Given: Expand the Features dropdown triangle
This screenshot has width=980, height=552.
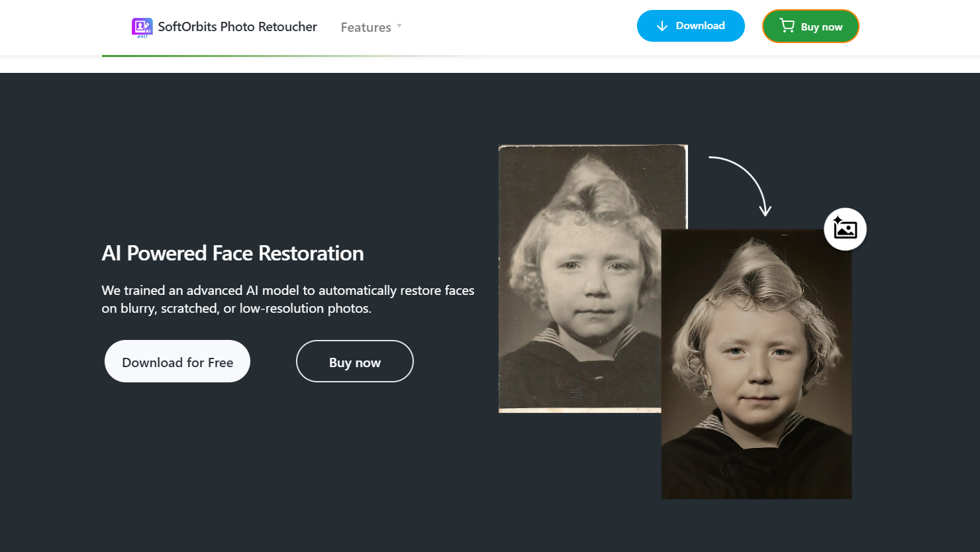Looking at the screenshot, I should [x=399, y=26].
